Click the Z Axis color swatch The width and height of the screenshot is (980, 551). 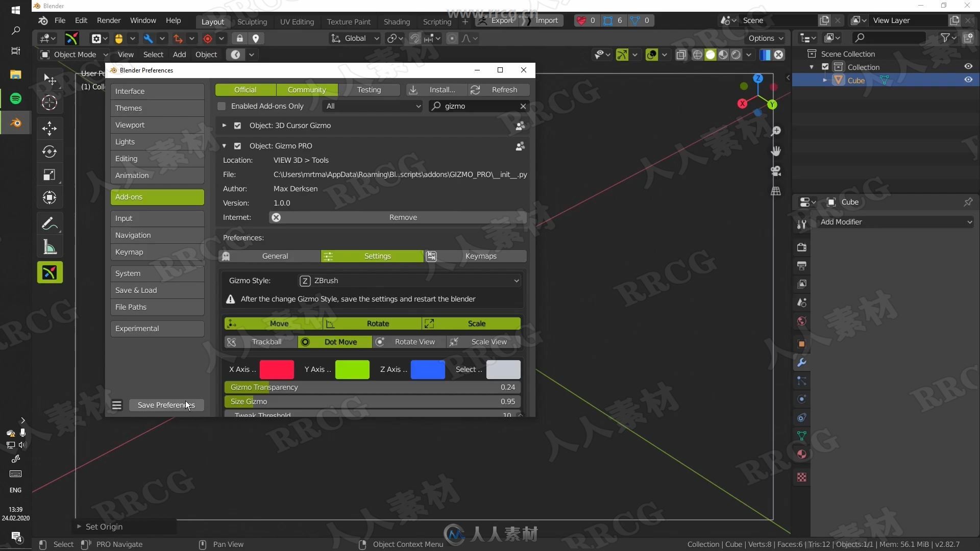point(427,369)
